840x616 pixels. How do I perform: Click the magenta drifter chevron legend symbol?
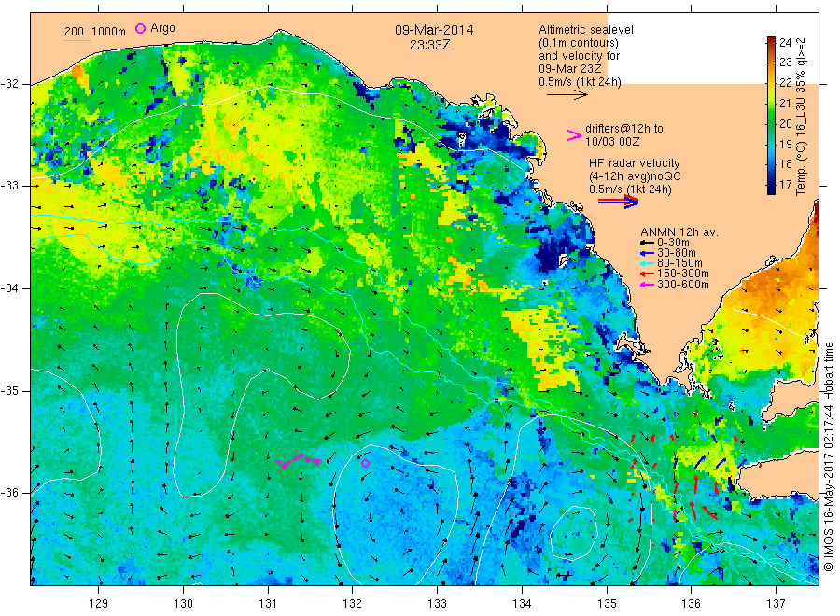click(574, 135)
